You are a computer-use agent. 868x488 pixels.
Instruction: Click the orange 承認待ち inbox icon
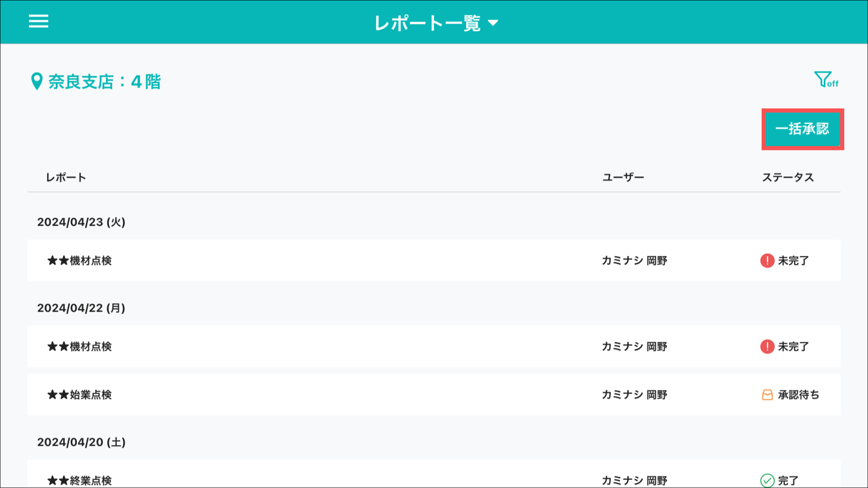pyautogui.click(x=767, y=395)
